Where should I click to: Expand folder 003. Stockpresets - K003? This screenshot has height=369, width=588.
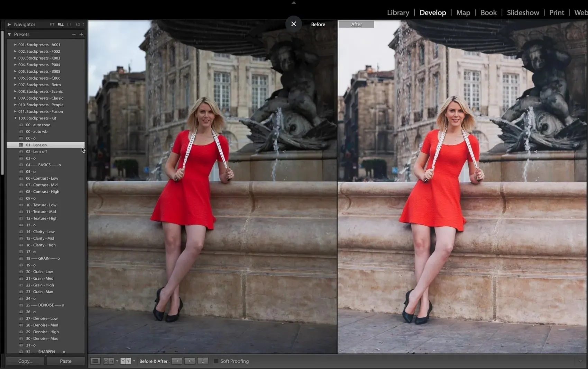15,58
